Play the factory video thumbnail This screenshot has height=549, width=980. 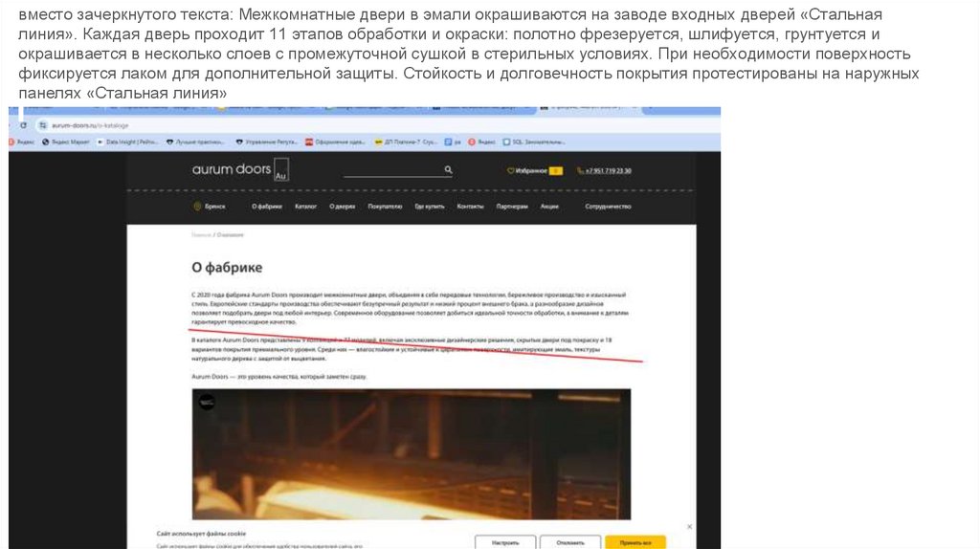click(412, 454)
